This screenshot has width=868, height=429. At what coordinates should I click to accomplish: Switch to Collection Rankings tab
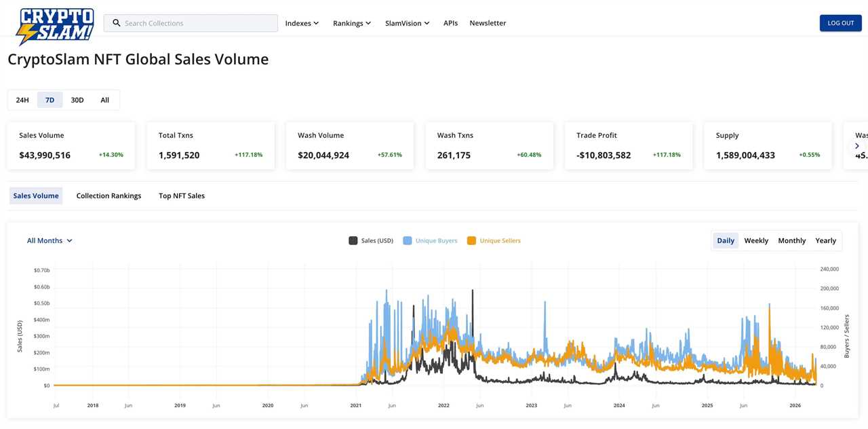[108, 195]
